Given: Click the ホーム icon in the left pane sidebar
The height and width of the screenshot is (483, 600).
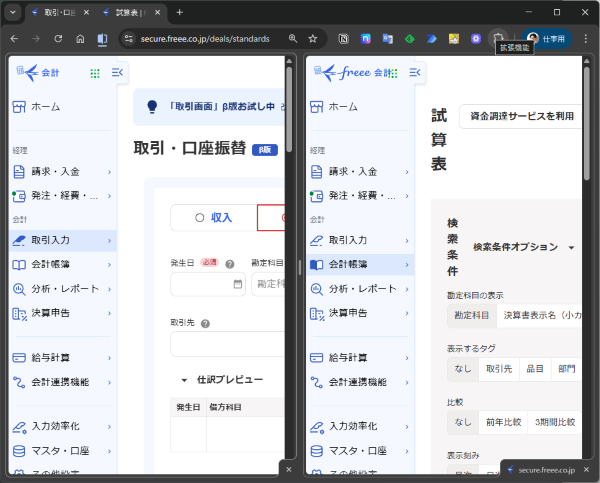Looking at the screenshot, I should click(19, 106).
